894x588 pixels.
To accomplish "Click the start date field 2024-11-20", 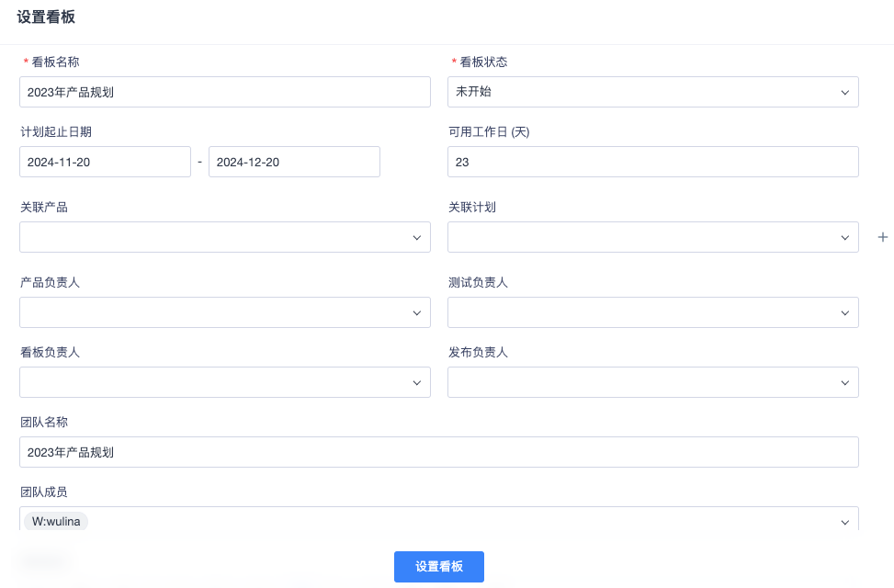I will click(105, 162).
